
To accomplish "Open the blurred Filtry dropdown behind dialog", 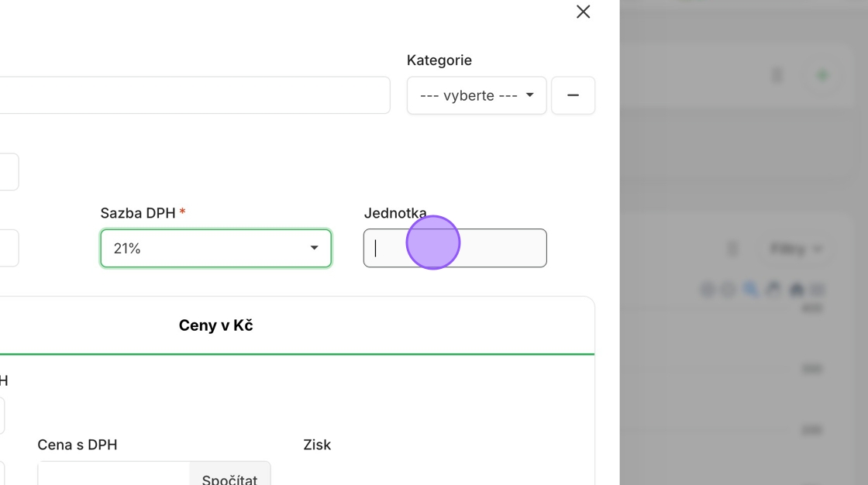I will [x=795, y=249].
